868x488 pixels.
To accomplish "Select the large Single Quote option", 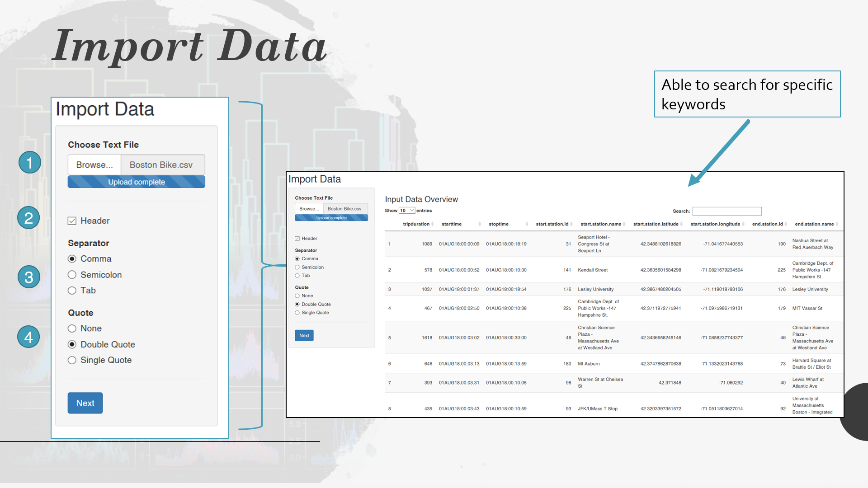I will coord(72,360).
